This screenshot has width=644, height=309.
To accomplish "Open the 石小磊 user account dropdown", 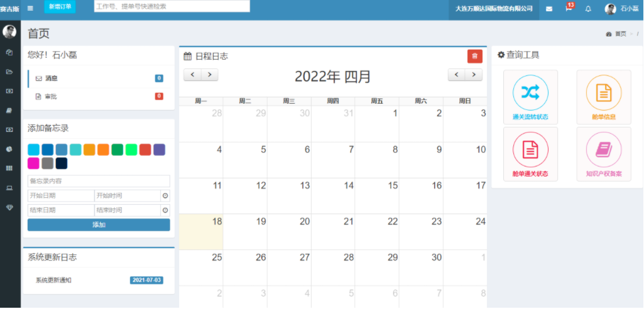I will pos(622,9).
